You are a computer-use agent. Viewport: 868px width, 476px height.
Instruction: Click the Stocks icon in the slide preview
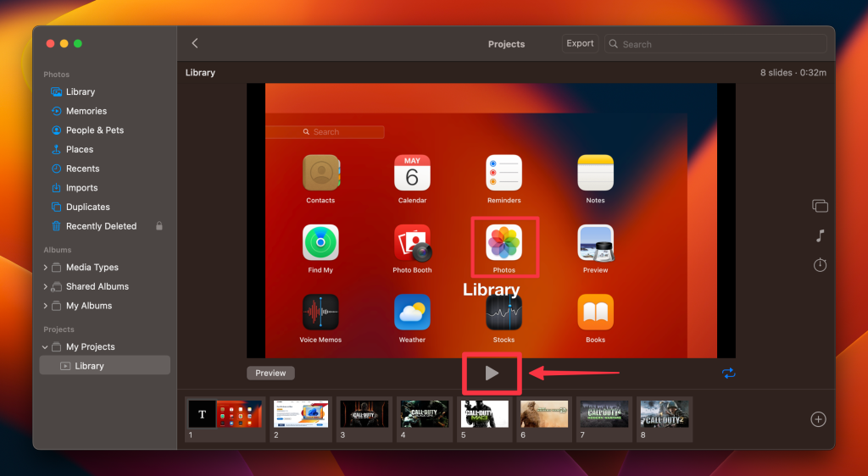[504, 313]
